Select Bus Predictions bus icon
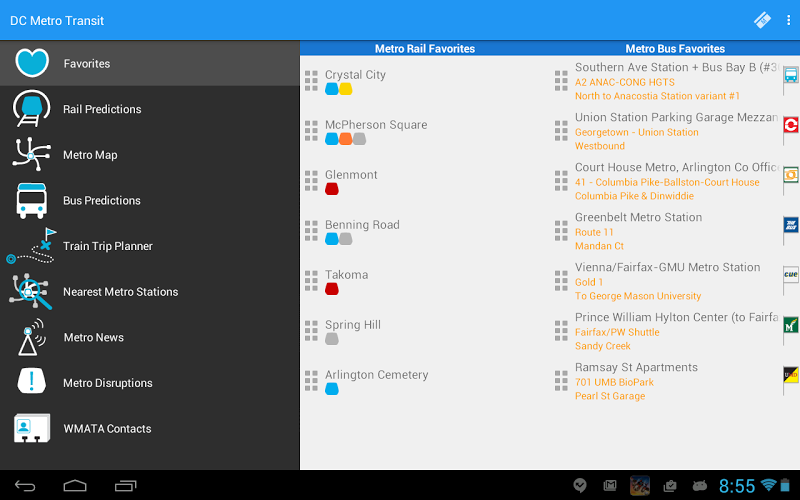The width and height of the screenshot is (800, 500). [x=32, y=201]
